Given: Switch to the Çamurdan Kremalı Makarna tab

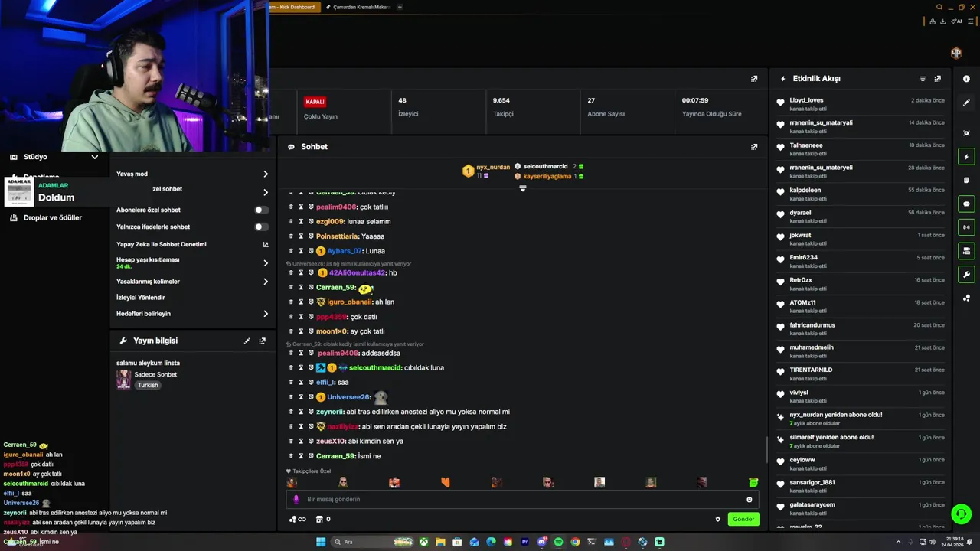Looking at the screenshot, I should pos(358,7).
